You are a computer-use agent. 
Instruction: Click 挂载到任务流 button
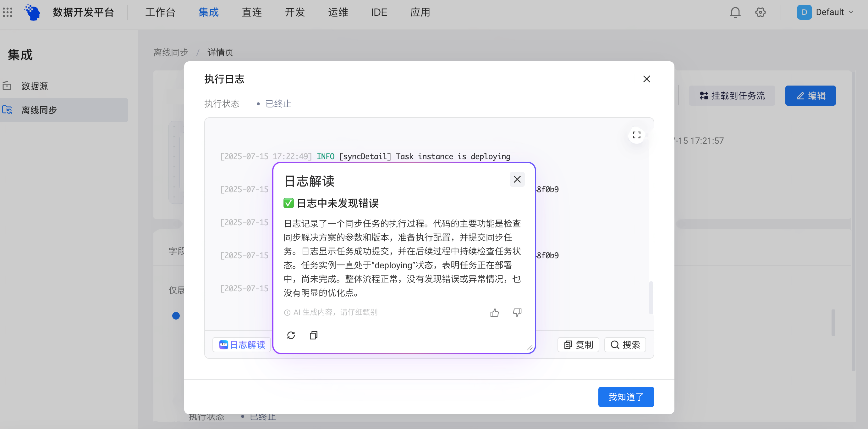[732, 96]
